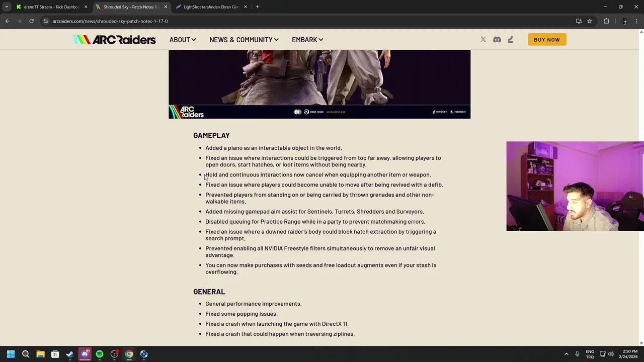Click 'Fixed a crash when launching with DirectX 11' line
The height and width of the screenshot is (362, 644).
click(277, 324)
